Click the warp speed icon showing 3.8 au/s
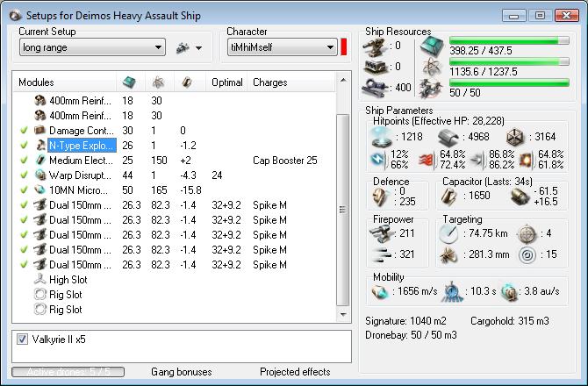Viewport: 588px width, 386px height. pos(510,292)
